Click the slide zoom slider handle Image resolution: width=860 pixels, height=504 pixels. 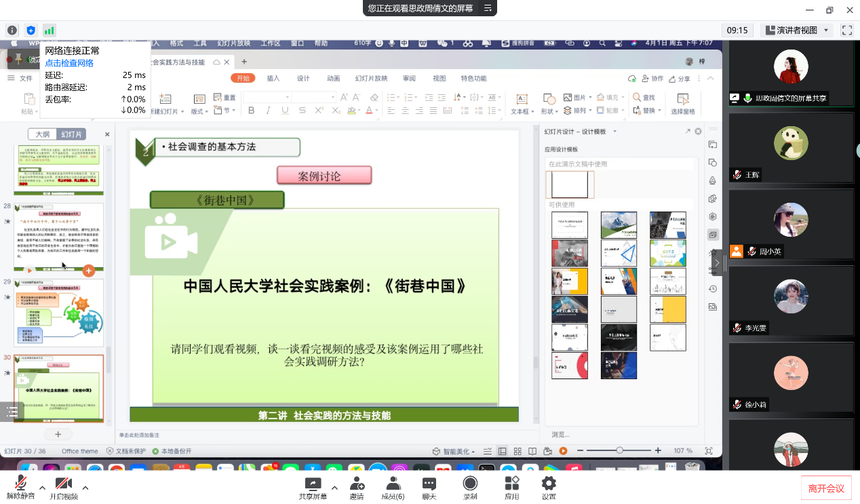(619, 451)
